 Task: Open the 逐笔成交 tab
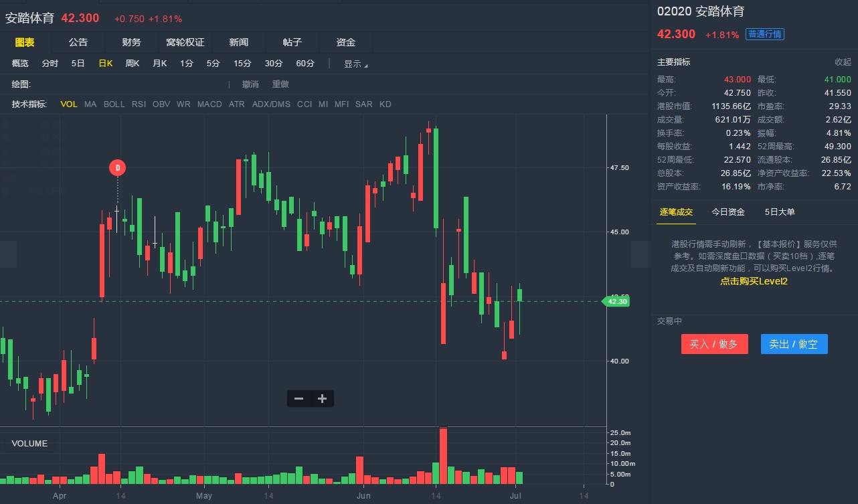[x=677, y=212]
